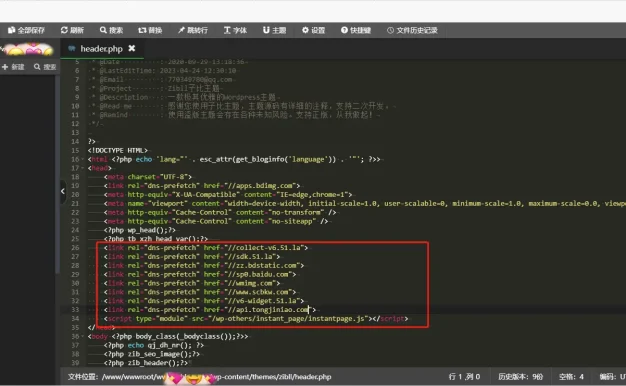Image resolution: width=626 pixels, height=386 pixels.
Task: Click the wp_head() line 24
Action: [x=140, y=230]
